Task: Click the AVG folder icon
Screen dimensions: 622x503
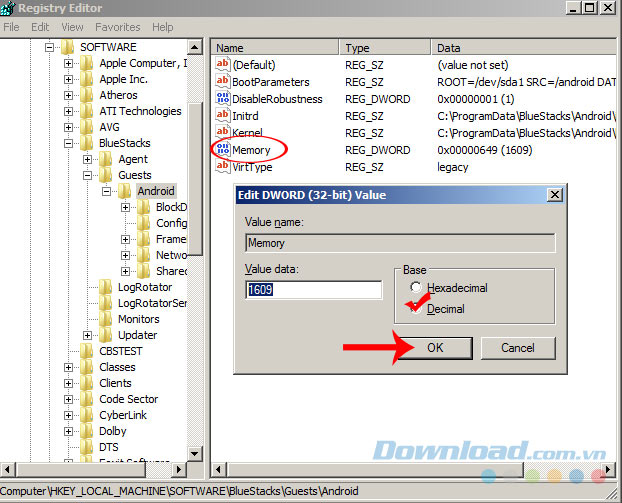Action: [x=86, y=127]
